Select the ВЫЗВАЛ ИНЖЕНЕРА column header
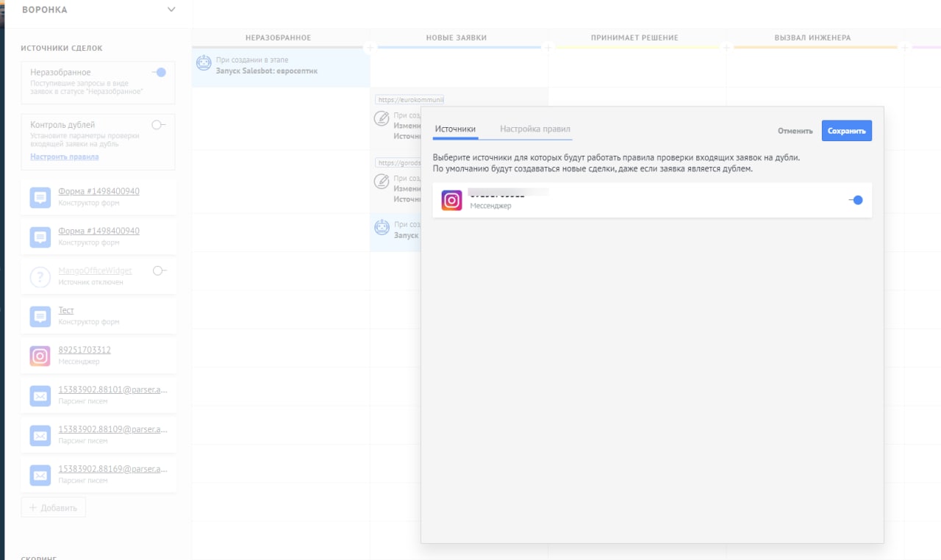This screenshot has height=560, width=941. [x=812, y=37]
